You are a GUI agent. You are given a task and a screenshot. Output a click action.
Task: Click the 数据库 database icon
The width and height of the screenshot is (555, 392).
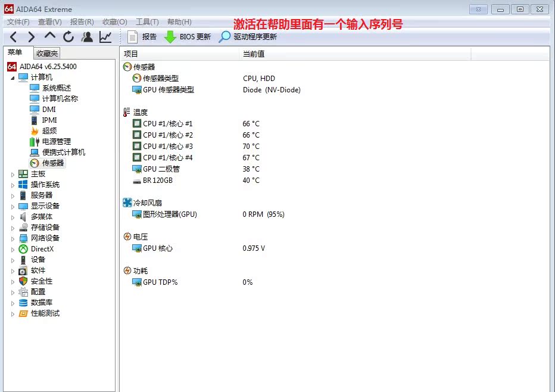click(23, 303)
